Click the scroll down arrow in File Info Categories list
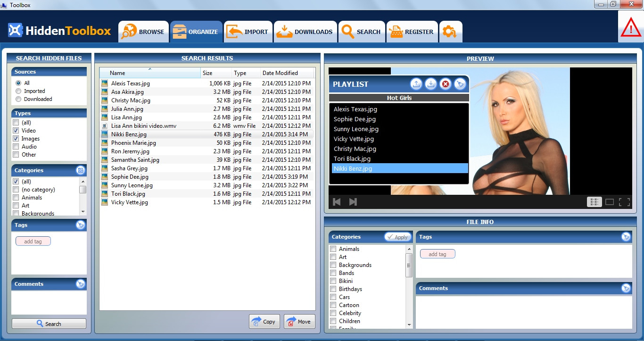The width and height of the screenshot is (644, 341). click(409, 325)
